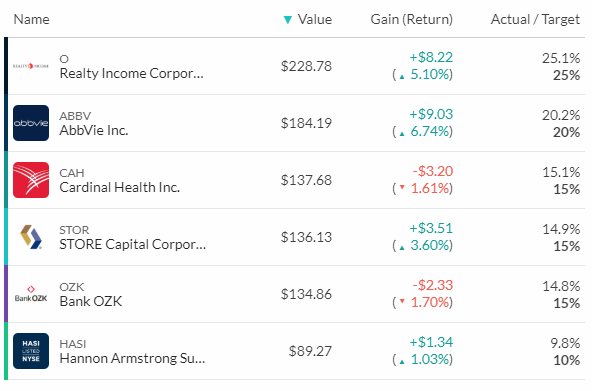Click the purple color bar beside OZK
Viewport: 592px width, 391px height.
[6, 294]
